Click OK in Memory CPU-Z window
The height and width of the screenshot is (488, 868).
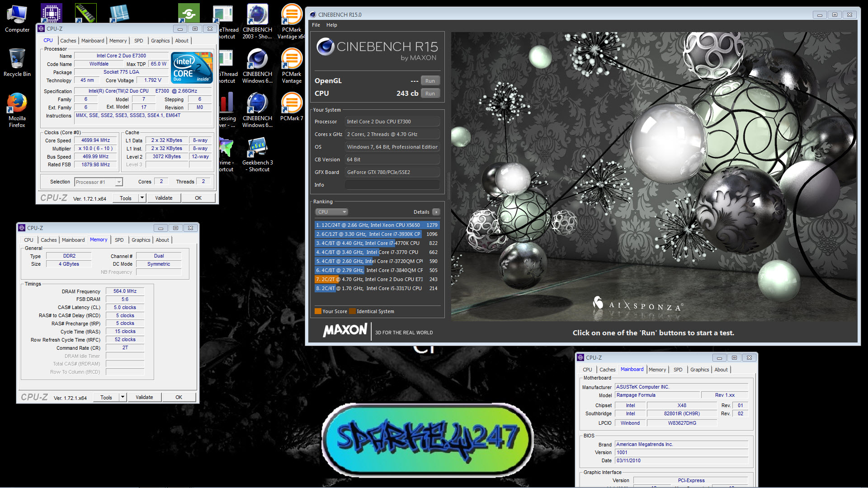pyautogui.click(x=179, y=397)
